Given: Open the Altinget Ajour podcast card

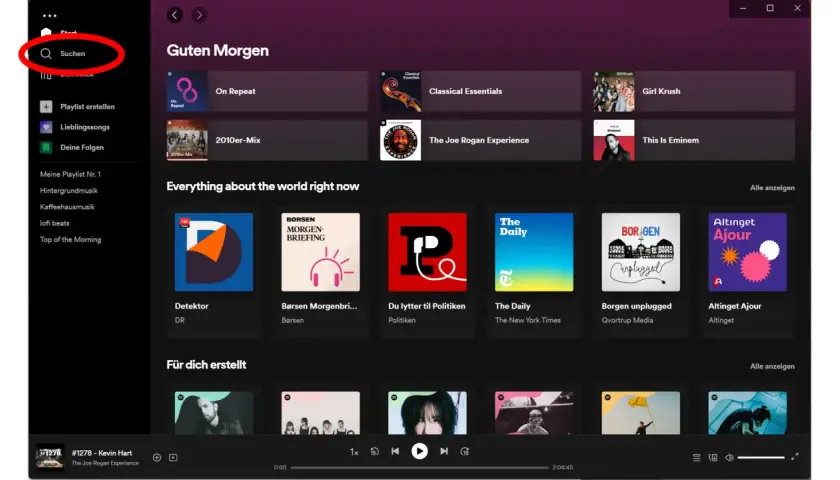Looking at the screenshot, I should pyautogui.click(x=747, y=271).
